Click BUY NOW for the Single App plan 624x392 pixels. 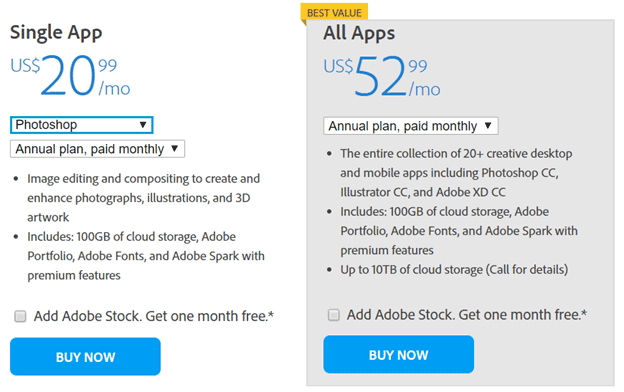[x=85, y=357]
